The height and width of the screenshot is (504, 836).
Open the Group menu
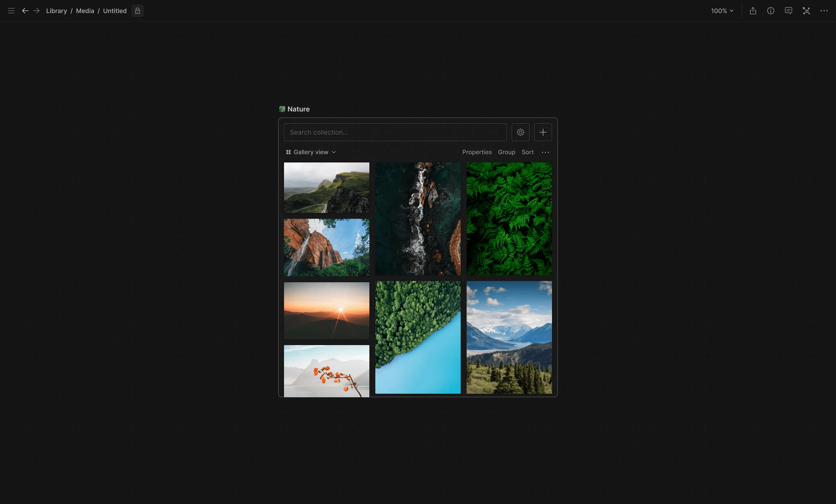[506, 152]
